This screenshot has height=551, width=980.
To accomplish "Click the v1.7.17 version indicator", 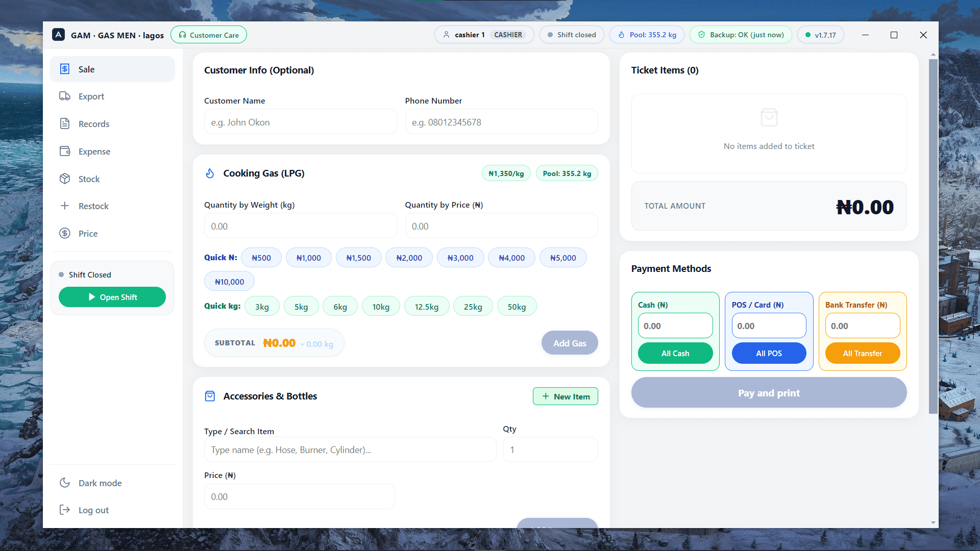I will 820,35.
